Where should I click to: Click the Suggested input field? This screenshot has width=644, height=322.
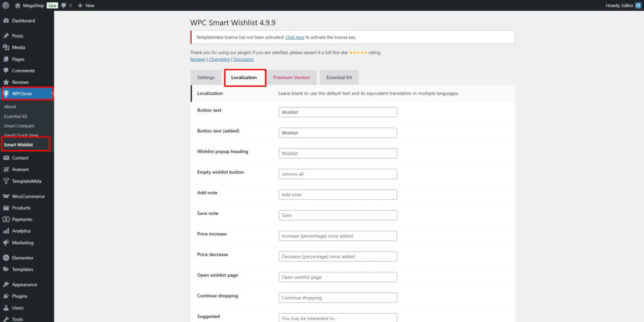338,318
